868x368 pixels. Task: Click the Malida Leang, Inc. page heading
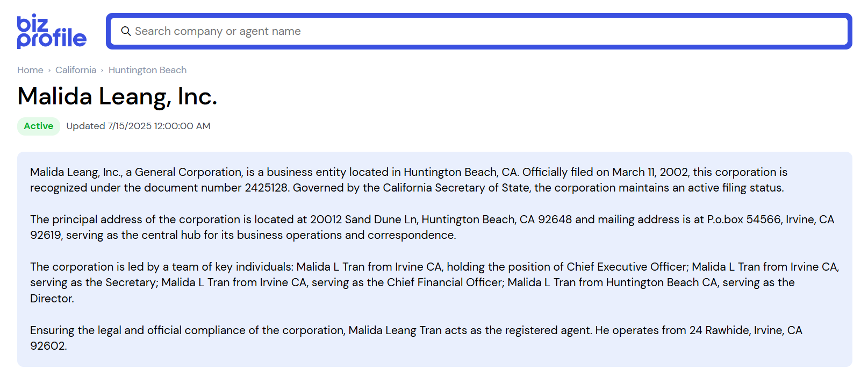pyautogui.click(x=117, y=97)
